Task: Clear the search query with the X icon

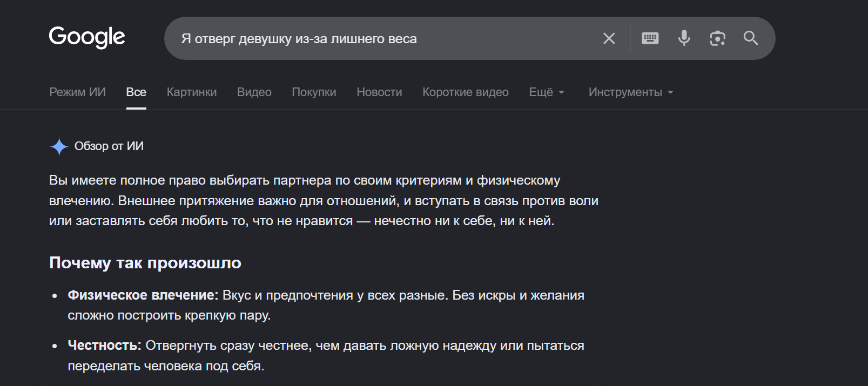Action: coord(609,38)
